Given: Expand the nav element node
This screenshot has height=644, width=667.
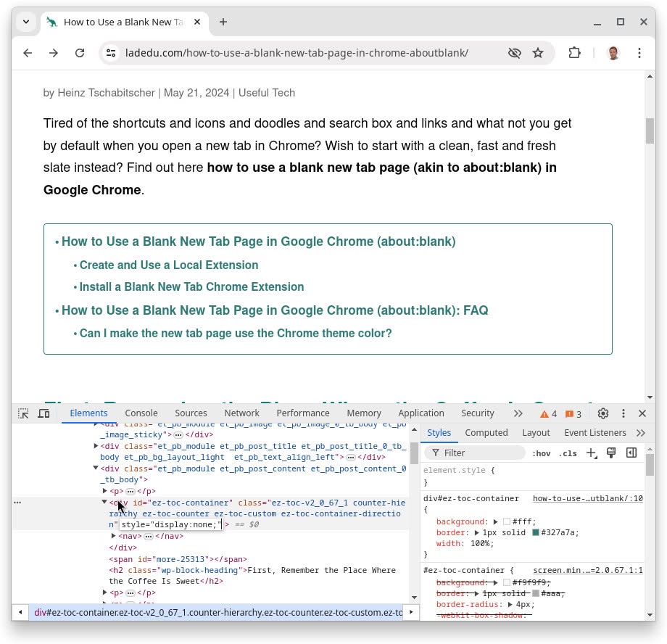Looking at the screenshot, I should pyautogui.click(x=113, y=536).
